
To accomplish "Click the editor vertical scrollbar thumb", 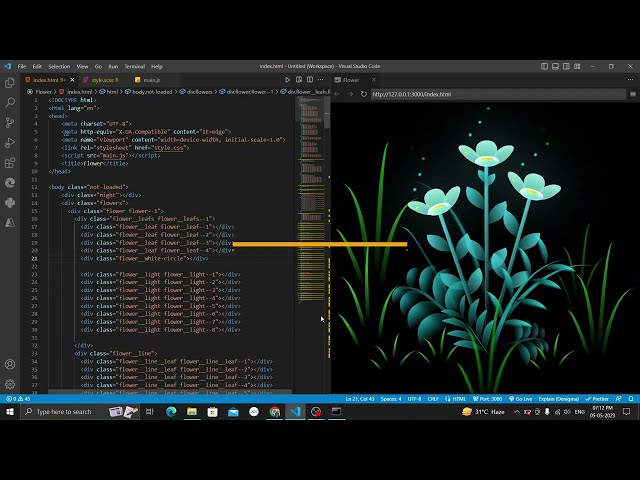I will 327,113.
